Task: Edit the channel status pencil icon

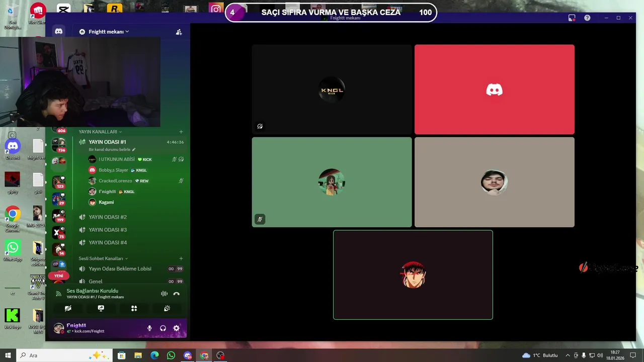Action: point(134,149)
